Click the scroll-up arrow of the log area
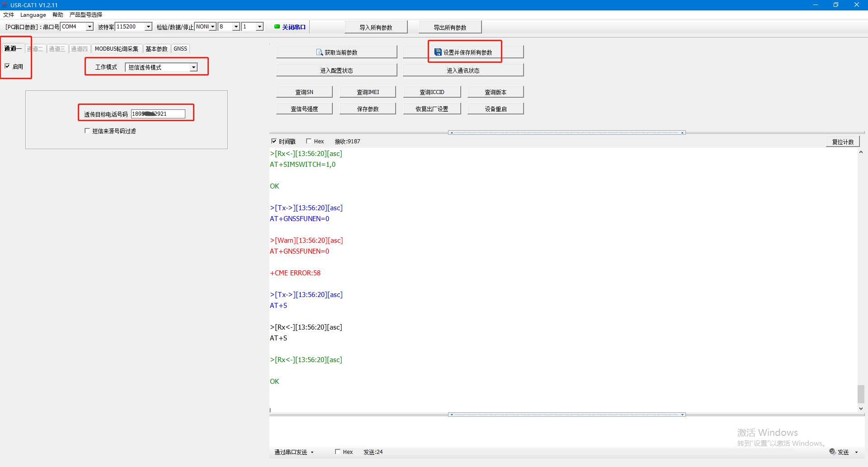 (861, 152)
